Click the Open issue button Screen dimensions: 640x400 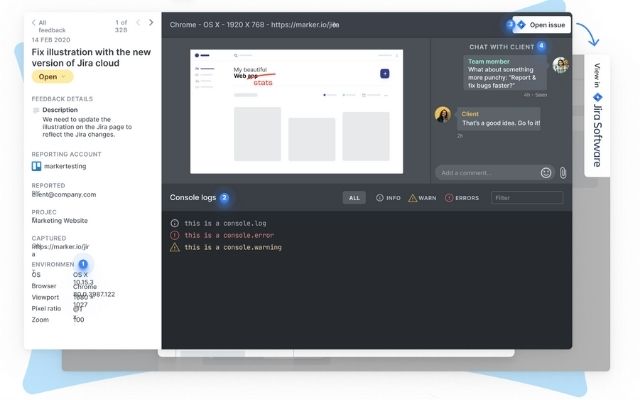click(x=542, y=25)
